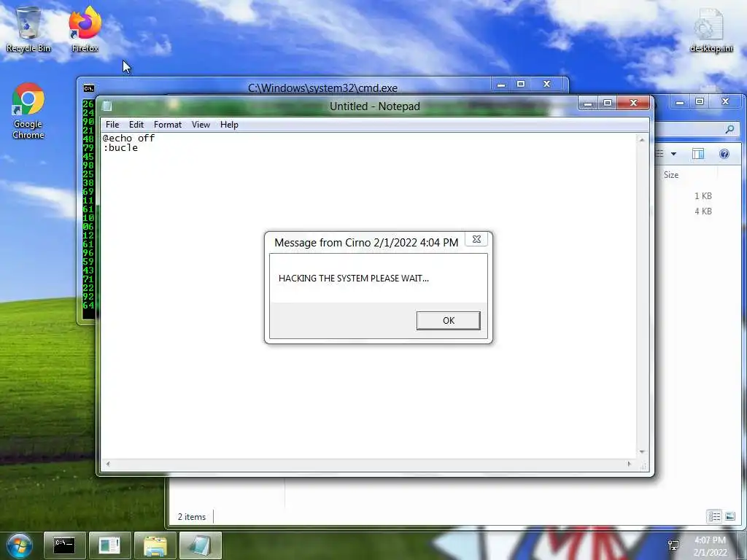Close the Message from Cirno dialog

point(476,239)
